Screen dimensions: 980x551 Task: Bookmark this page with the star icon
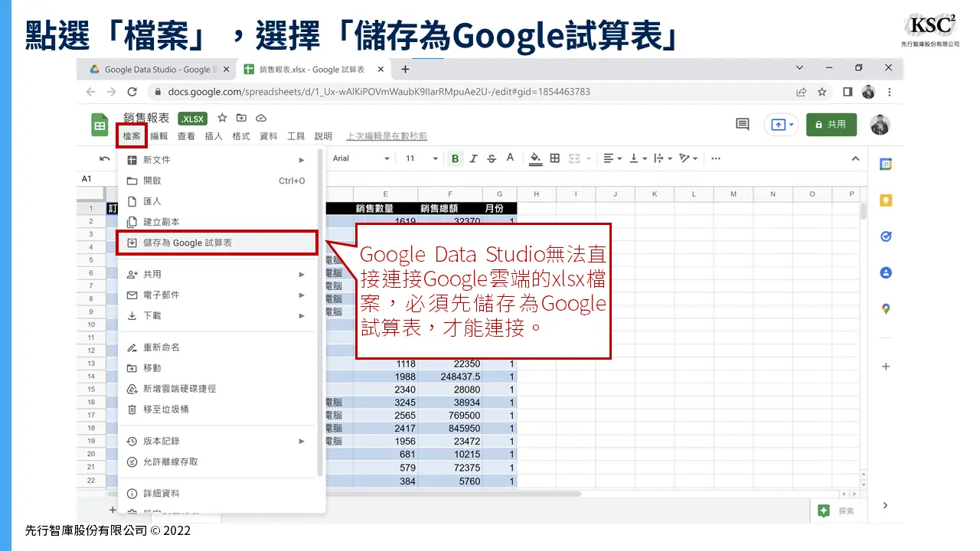coord(822,92)
